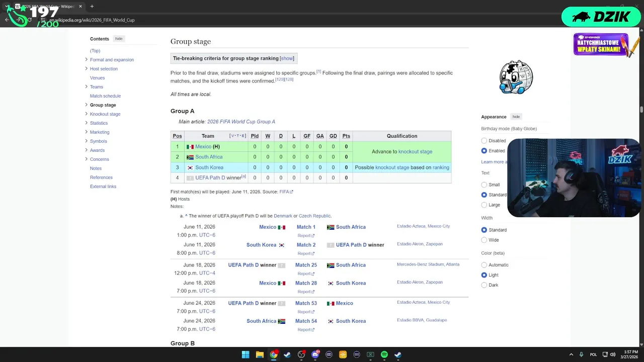Show tie-breaking criteria details
The image size is (644, 362).
[x=287, y=58]
